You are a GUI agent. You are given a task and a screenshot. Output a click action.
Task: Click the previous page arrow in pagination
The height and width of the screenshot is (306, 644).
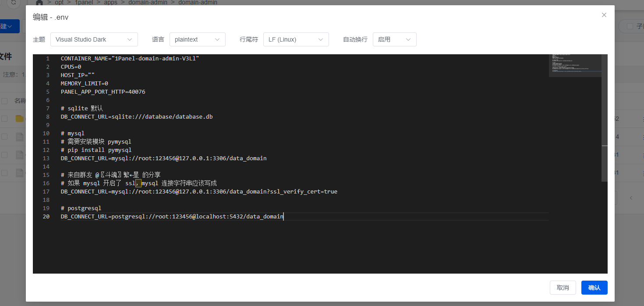(631, 198)
